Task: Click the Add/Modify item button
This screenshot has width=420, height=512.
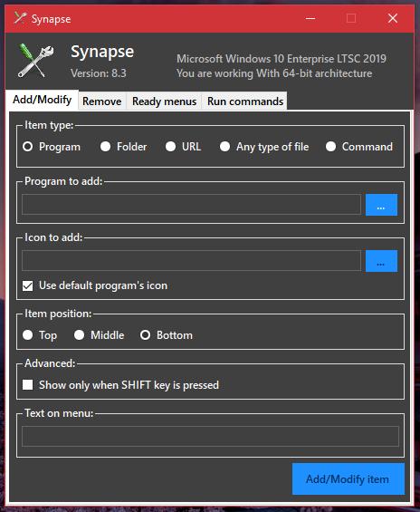Action: (348, 478)
